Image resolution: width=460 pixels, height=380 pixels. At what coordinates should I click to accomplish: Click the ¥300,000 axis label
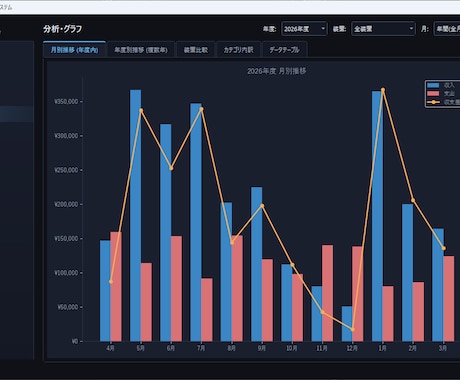[66, 136]
